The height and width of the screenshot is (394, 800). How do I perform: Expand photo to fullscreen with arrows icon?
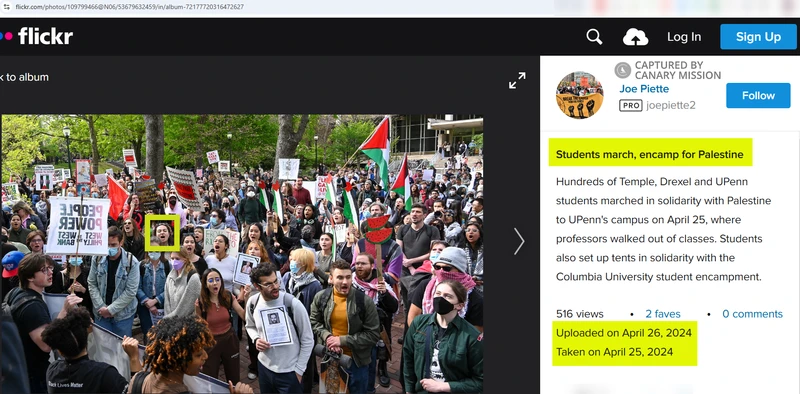point(517,80)
